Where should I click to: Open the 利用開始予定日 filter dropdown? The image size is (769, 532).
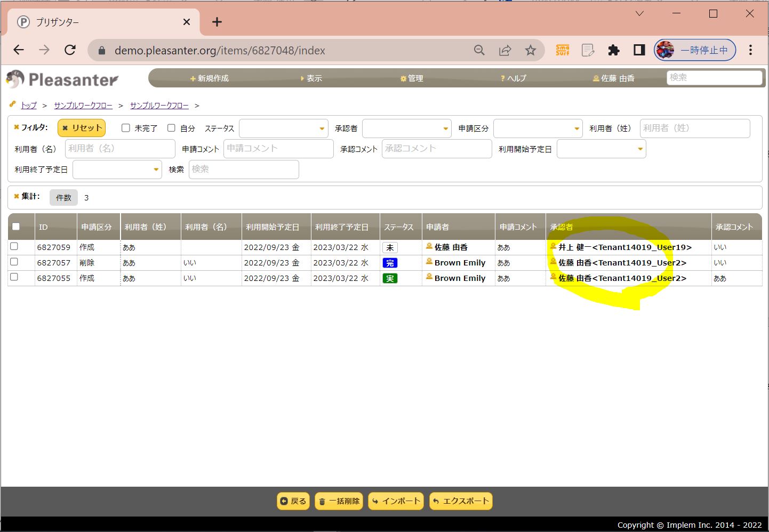601,149
